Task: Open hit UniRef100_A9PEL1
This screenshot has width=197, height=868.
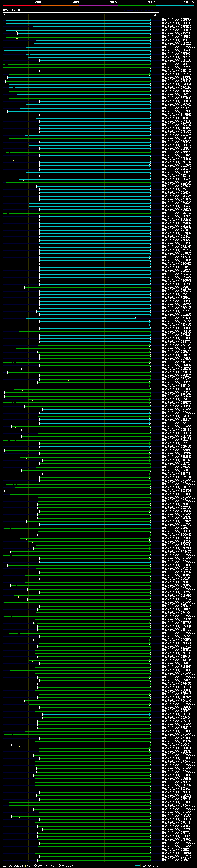Action: coord(177,64)
